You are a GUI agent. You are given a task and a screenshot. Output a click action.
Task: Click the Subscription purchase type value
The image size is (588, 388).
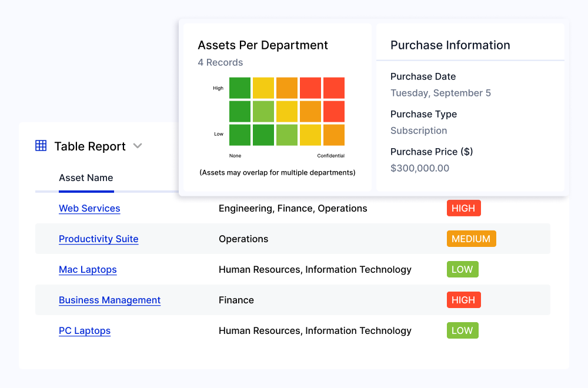pyautogui.click(x=419, y=131)
